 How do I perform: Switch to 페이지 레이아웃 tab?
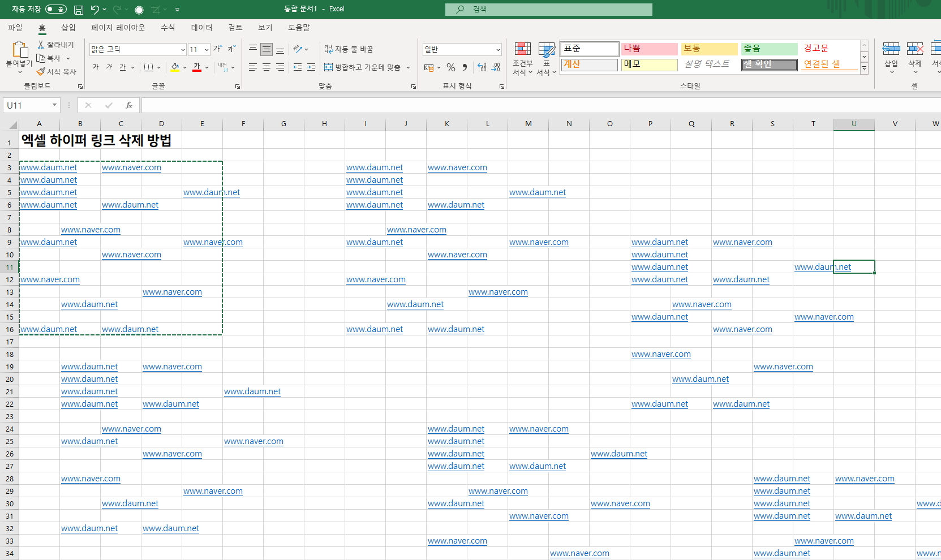[x=118, y=28]
